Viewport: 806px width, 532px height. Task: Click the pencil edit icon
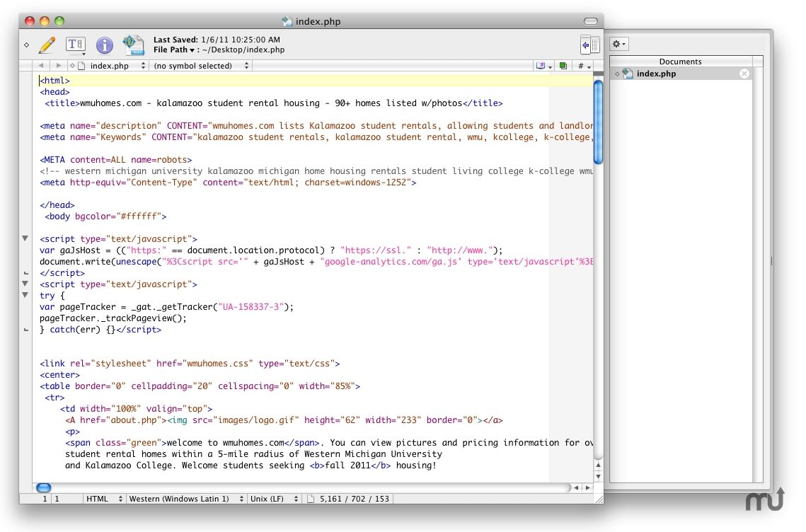(47, 45)
